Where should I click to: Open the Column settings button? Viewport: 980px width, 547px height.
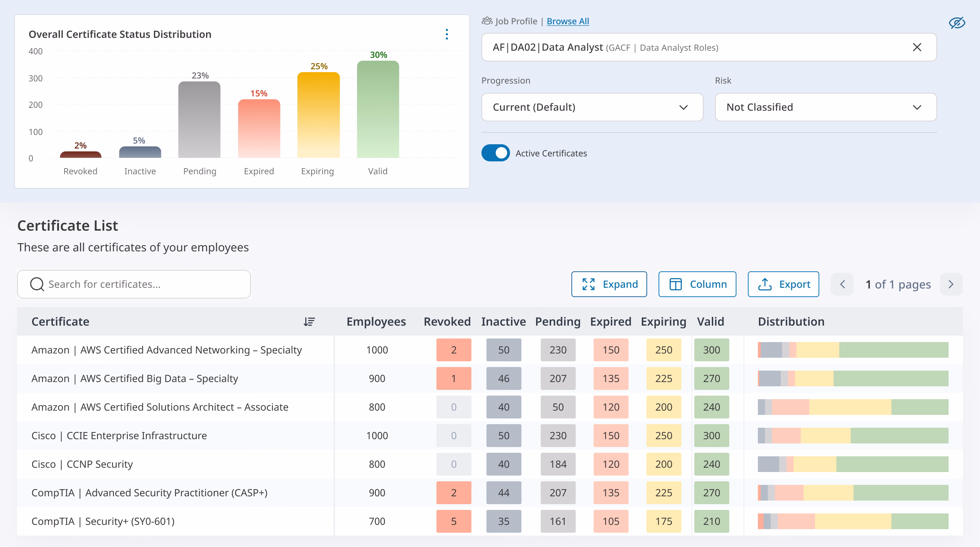point(697,284)
